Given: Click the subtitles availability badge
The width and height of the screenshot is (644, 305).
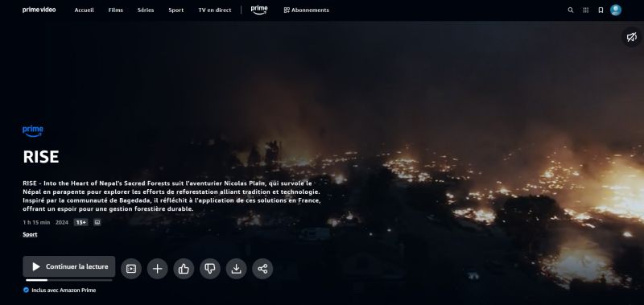Looking at the screenshot, I should point(97,222).
